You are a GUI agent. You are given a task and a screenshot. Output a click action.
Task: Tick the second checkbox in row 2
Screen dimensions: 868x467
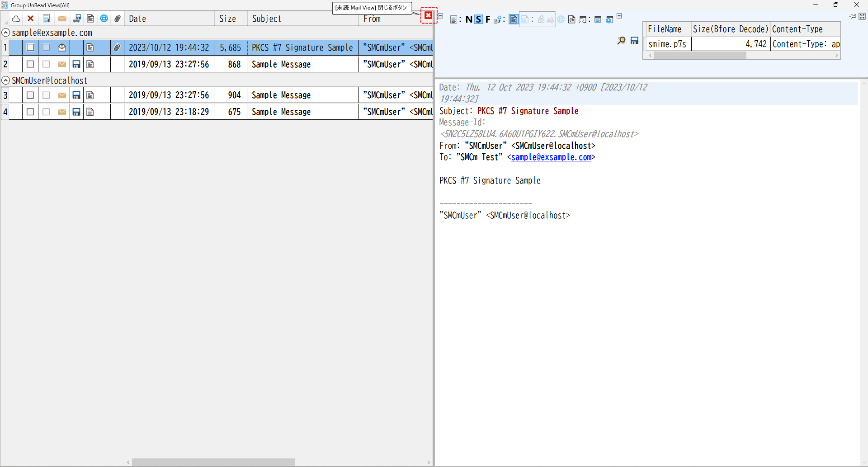[46, 64]
